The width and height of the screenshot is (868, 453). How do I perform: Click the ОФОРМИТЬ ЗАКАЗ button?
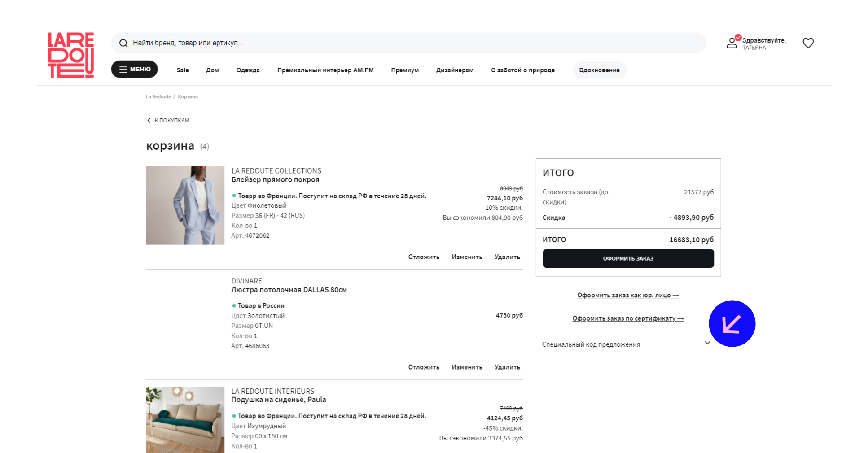pyautogui.click(x=628, y=258)
